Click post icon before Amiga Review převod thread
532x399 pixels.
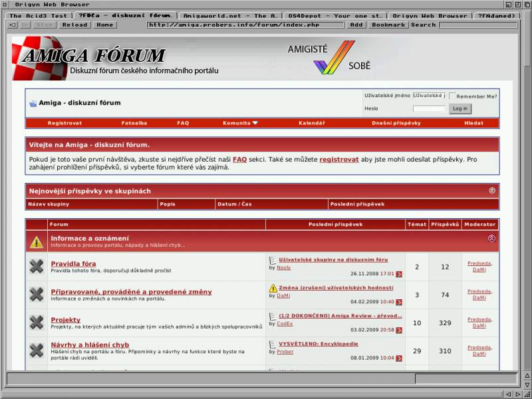click(273, 317)
